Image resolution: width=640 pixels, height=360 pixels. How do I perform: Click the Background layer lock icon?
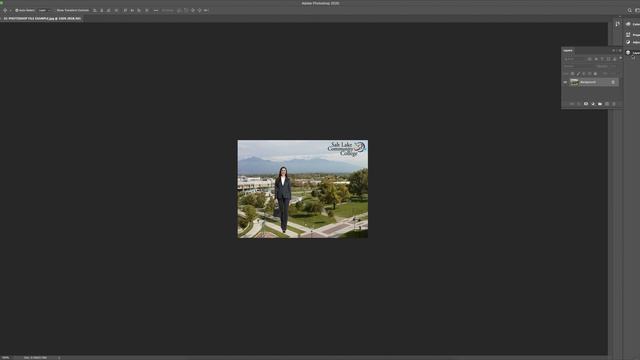[x=613, y=82]
